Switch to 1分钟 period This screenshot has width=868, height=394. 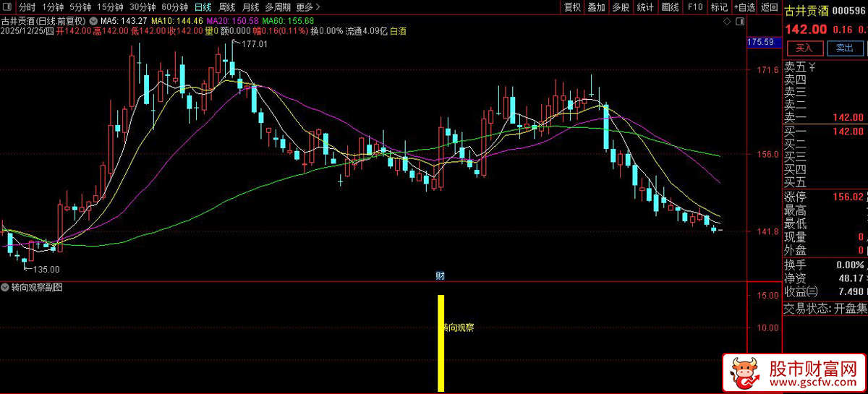click(53, 7)
